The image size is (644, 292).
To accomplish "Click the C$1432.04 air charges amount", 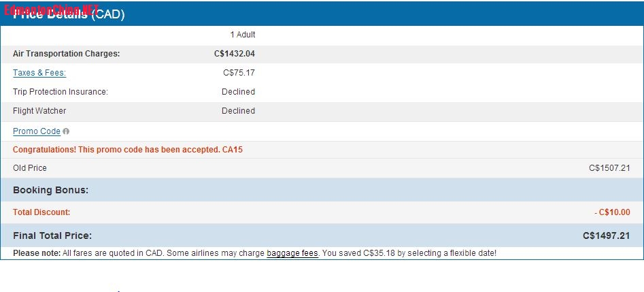I will 234,54.
